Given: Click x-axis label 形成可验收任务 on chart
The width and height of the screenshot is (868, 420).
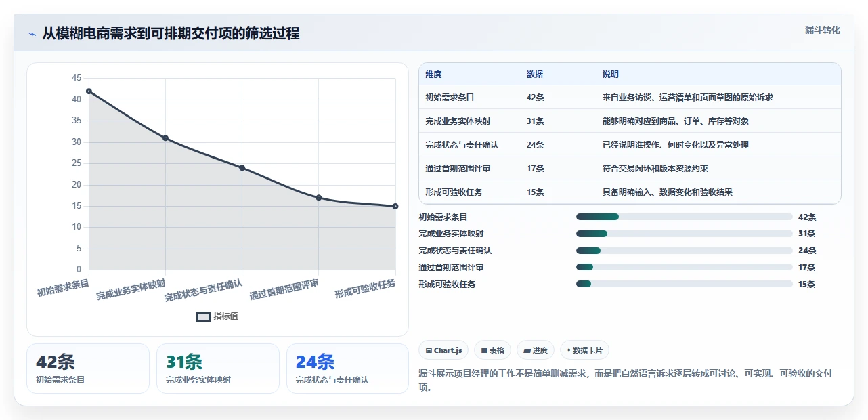Looking at the screenshot, I should pyautogui.click(x=365, y=289).
